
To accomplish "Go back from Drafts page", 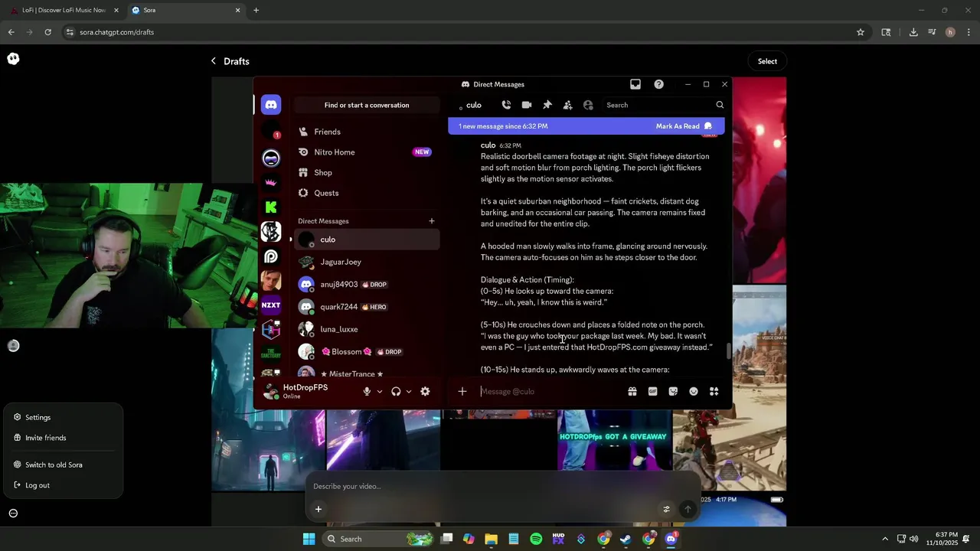I will pyautogui.click(x=214, y=61).
